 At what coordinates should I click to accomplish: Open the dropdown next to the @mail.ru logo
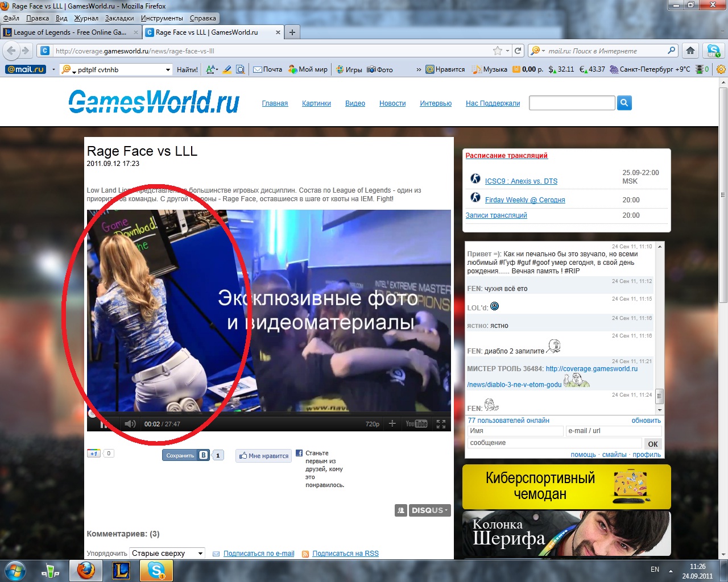53,69
